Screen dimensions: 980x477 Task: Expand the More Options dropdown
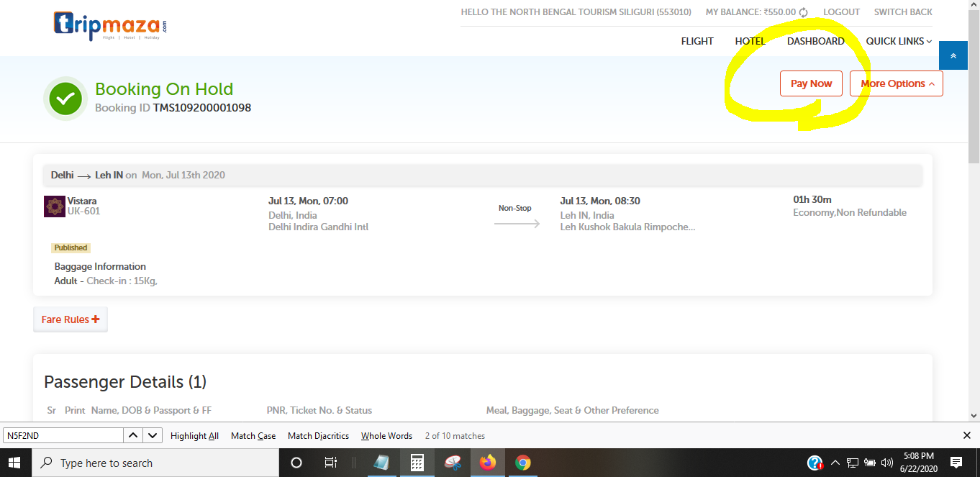pyautogui.click(x=897, y=83)
